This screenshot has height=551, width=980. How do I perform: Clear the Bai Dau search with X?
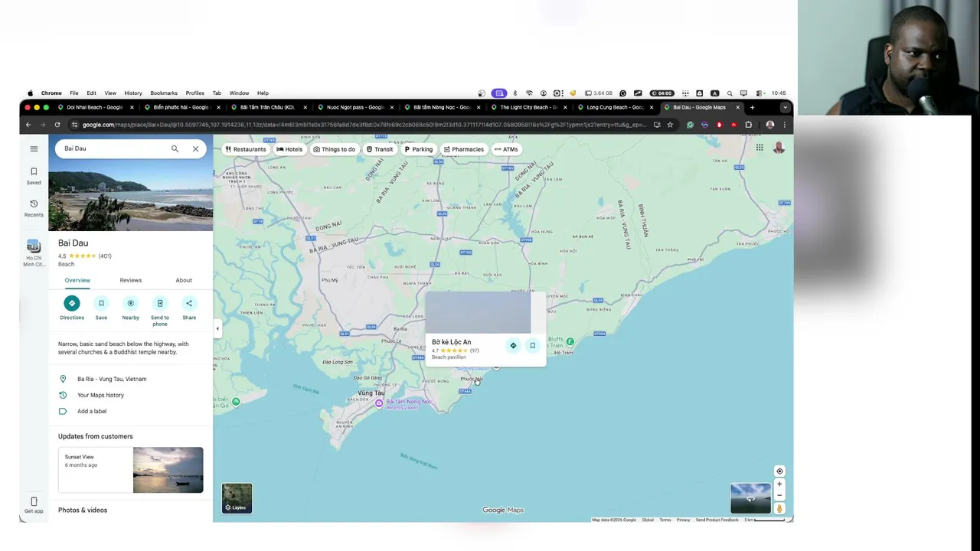(x=195, y=148)
